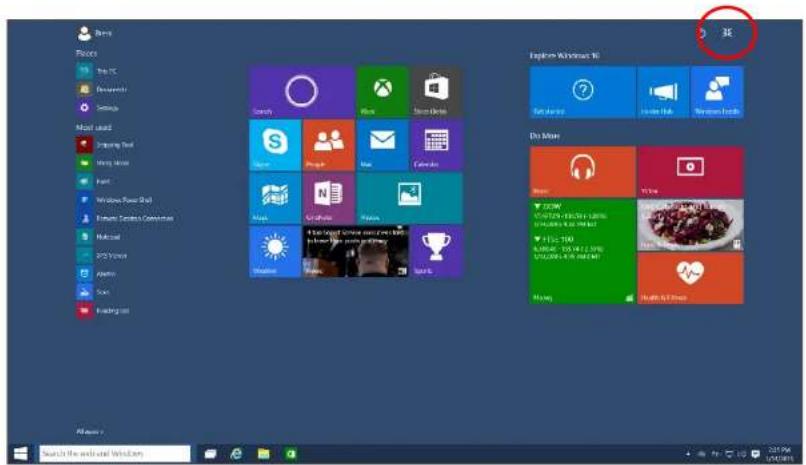806x465 pixels.
Task: Click the volume tray icon
Action: click(x=742, y=454)
